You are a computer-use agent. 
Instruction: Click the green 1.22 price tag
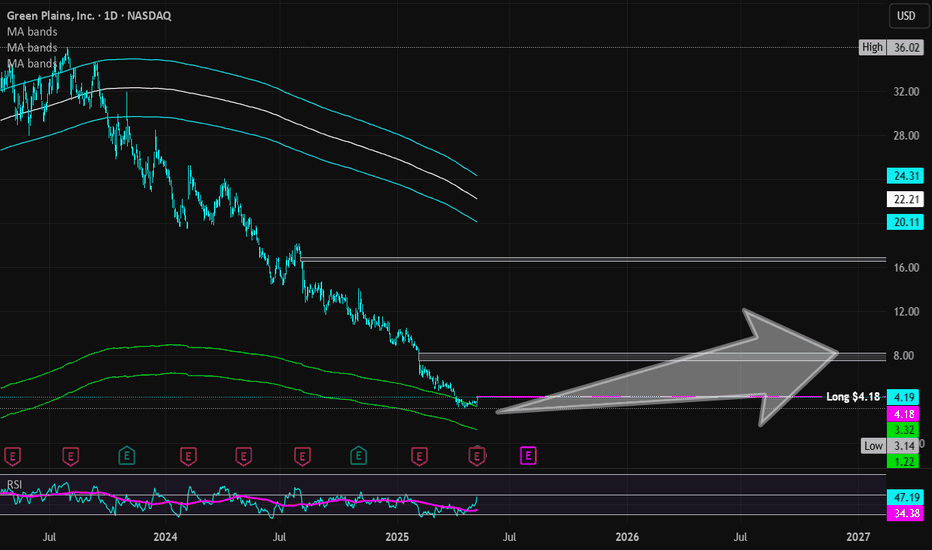pyautogui.click(x=903, y=461)
